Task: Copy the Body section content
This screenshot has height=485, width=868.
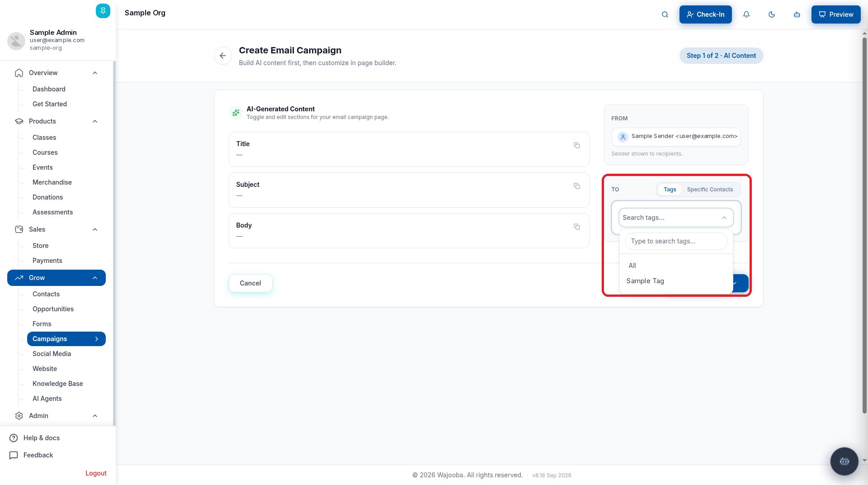Action: (577, 227)
